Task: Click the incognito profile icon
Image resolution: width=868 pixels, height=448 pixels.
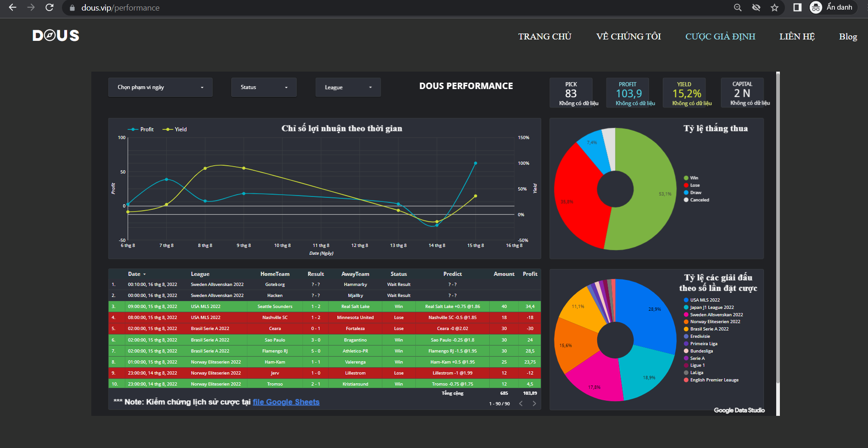Action: pyautogui.click(x=816, y=7)
